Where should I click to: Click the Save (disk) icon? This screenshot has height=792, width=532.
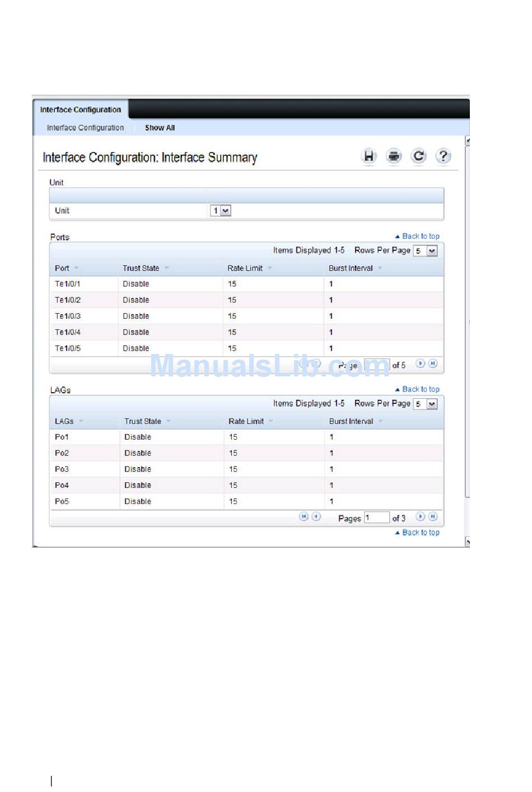coord(368,156)
